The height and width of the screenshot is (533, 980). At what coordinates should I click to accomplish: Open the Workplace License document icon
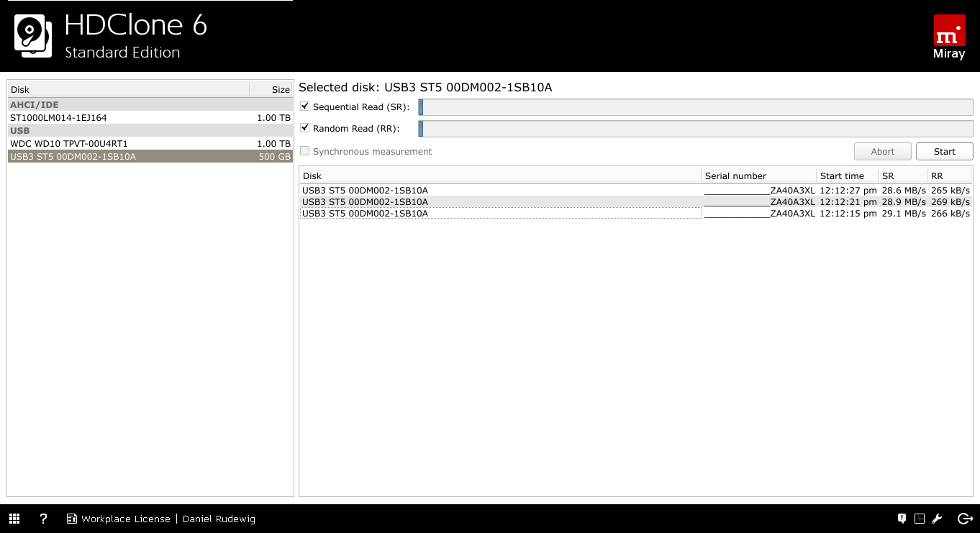pyautogui.click(x=71, y=519)
